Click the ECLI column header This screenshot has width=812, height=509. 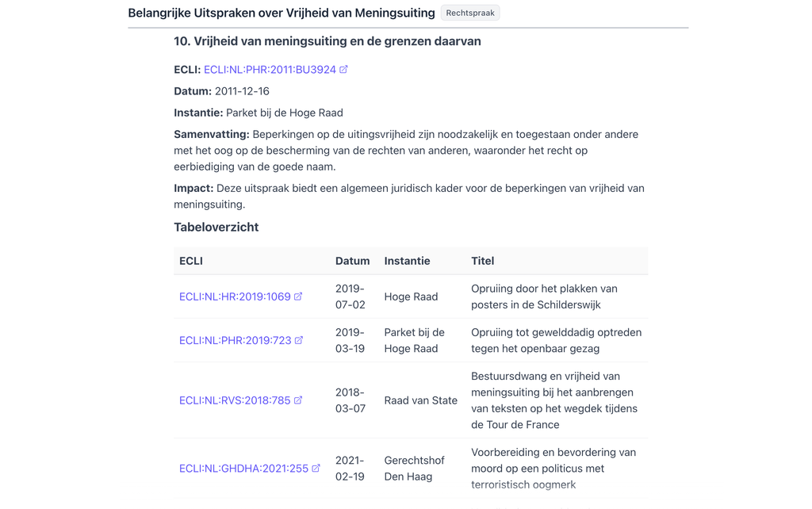(x=191, y=261)
